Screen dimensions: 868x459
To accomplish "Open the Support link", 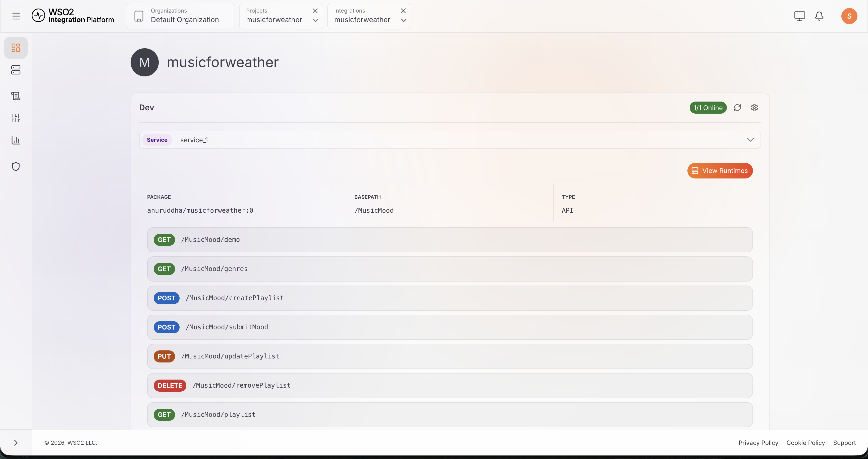I will 844,443.
